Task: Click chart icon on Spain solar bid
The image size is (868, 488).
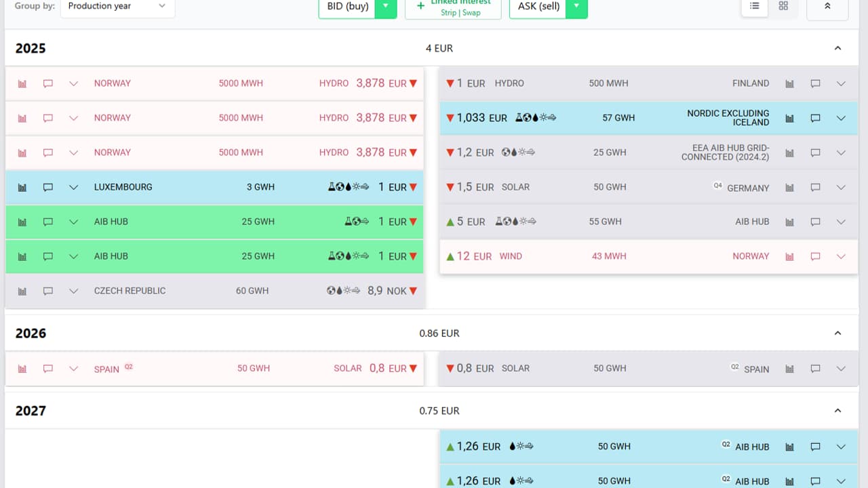Action: click(x=22, y=369)
